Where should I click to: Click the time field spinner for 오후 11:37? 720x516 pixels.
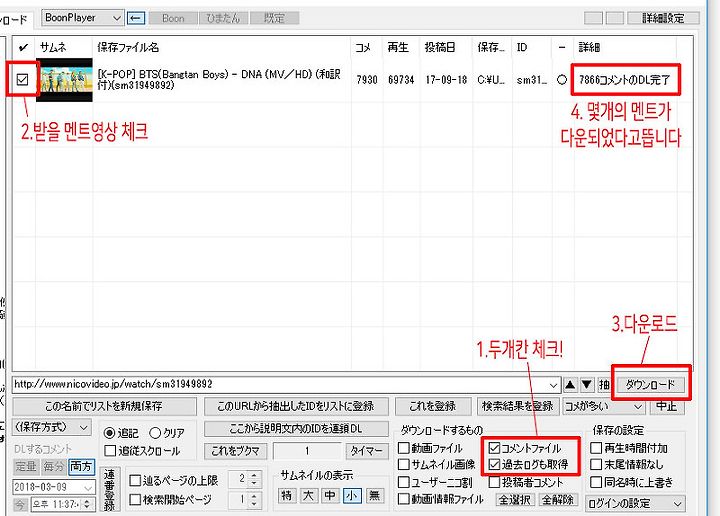(x=87, y=505)
